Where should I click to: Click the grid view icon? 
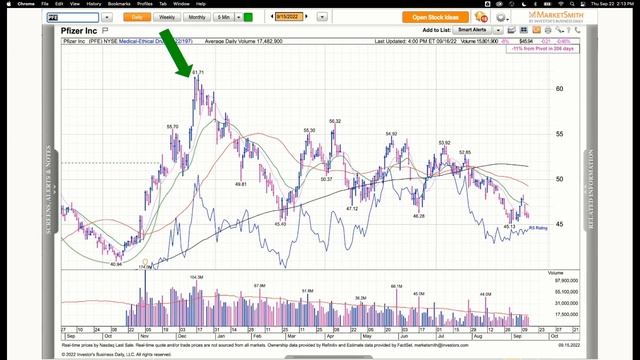524,30
